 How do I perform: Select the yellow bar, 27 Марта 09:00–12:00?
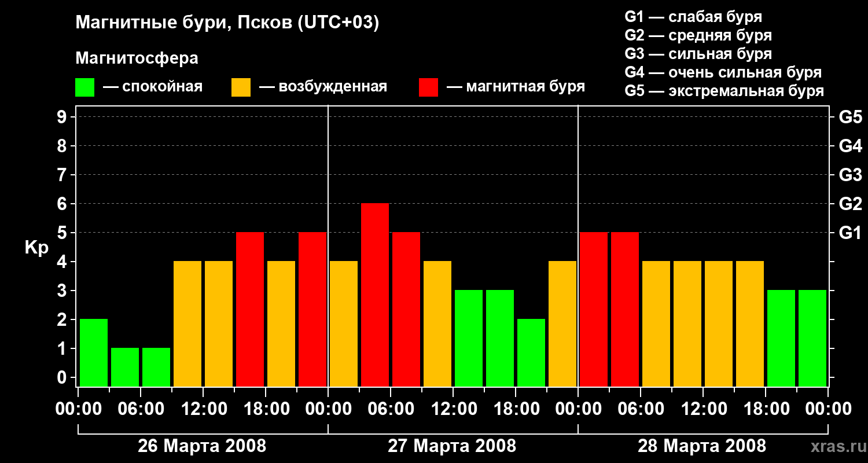[437, 324]
